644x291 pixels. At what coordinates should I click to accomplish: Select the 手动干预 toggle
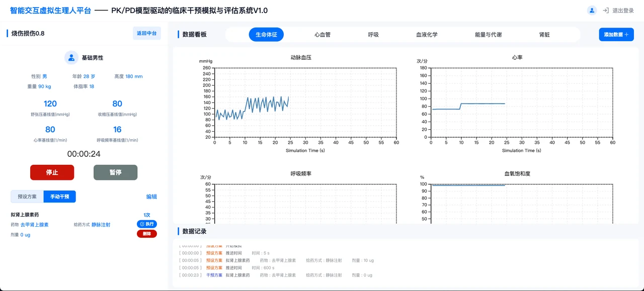coord(59,197)
